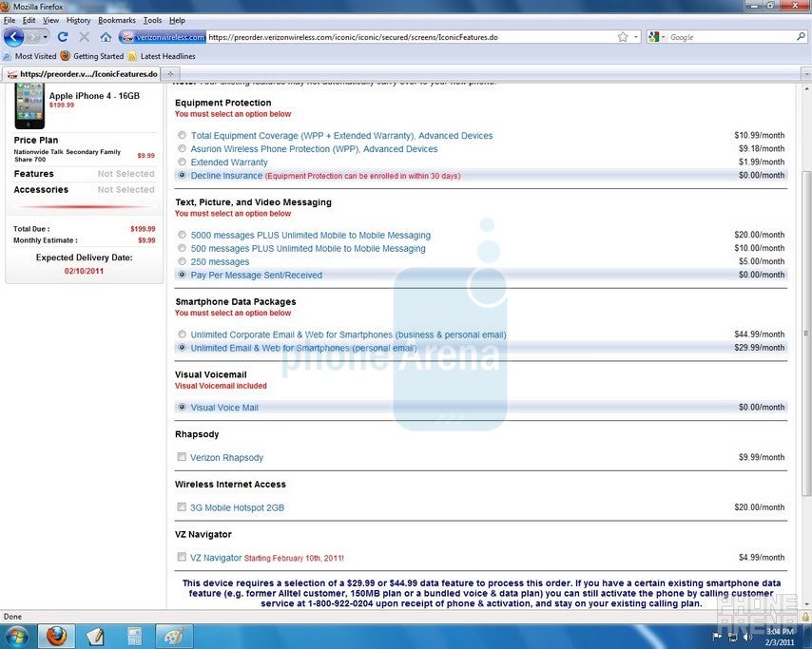This screenshot has height=649, width=812.
Task: Open the list all tabs dropdown
Action: coord(806,74)
